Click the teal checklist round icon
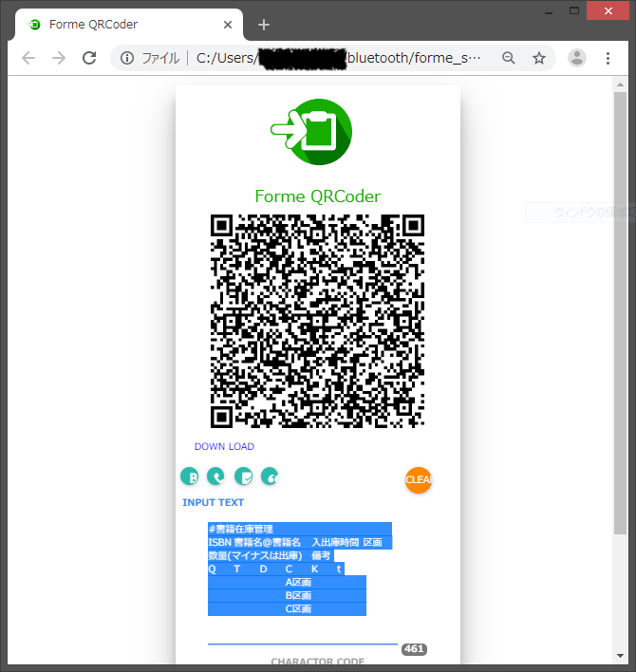This screenshot has height=672, width=636. (x=244, y=476)
